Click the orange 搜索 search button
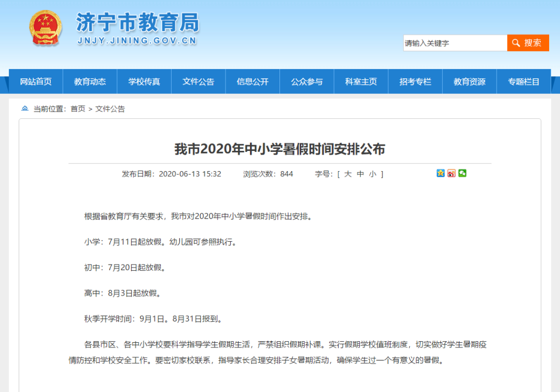This screenshot has height=392, width=560. pyautogui.click(x=528, y=43)
